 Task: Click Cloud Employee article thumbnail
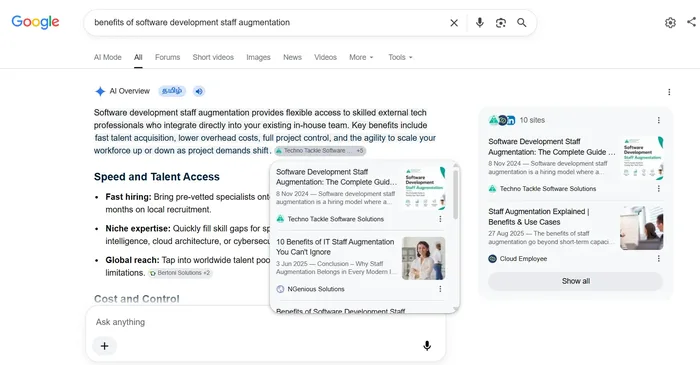click(x=642, y=228)
